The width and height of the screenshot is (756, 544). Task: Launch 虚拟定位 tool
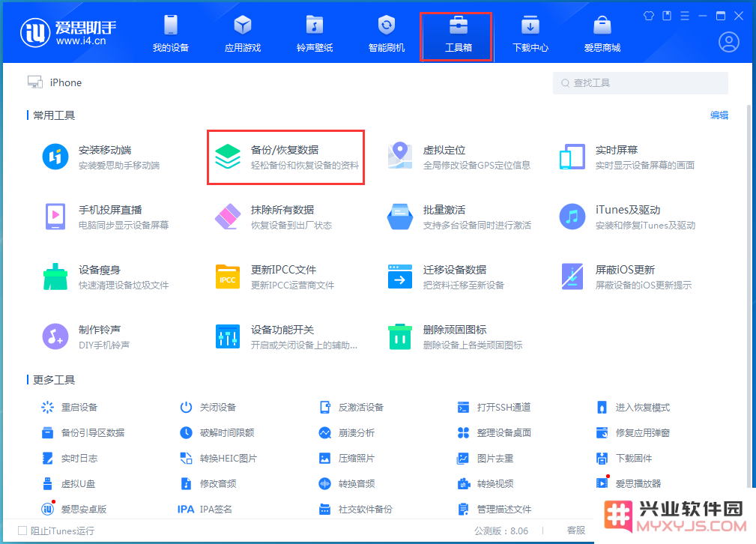tap(459, 157)
